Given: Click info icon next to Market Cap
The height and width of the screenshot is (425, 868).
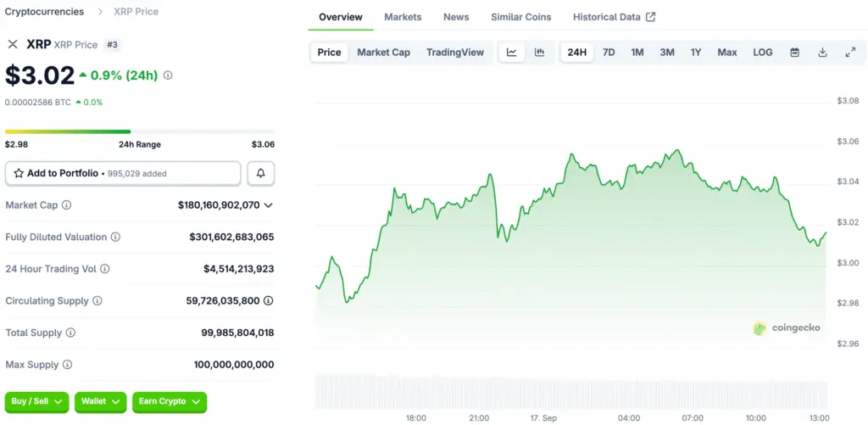Looking at the screenshot, I should 67,205.
